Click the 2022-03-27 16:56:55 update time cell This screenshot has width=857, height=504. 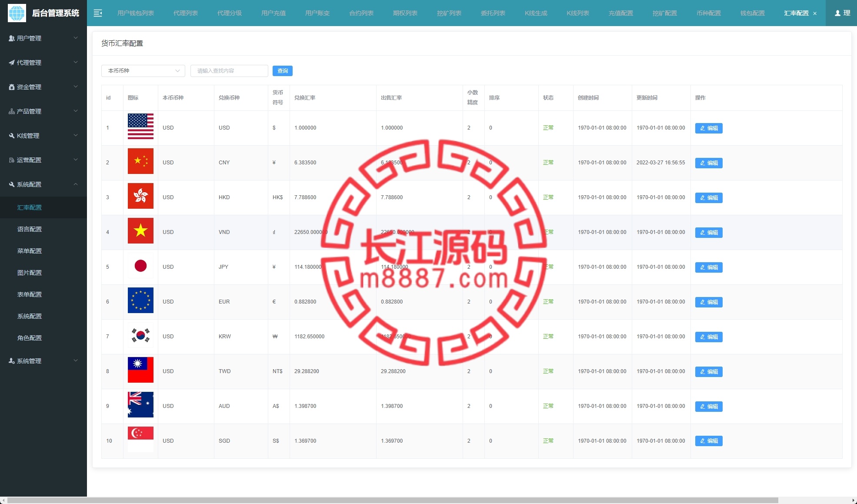[660, 163]
